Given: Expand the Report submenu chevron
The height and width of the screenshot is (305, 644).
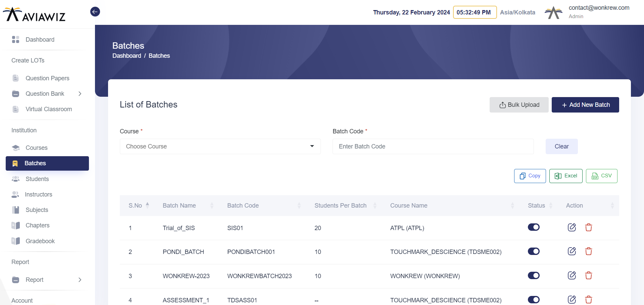Looking at the screenshot, I should pyautogui.click(x=80, y=280).
